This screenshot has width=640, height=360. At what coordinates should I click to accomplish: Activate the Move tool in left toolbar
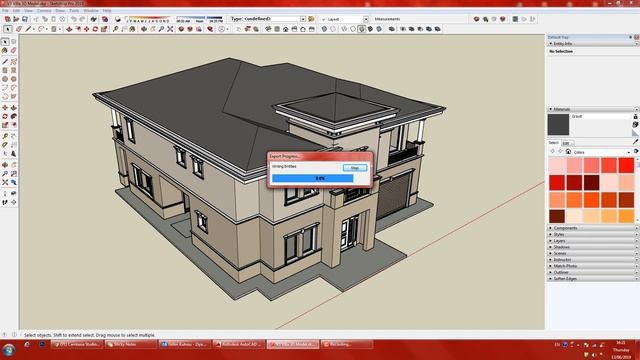coord(5,107)
